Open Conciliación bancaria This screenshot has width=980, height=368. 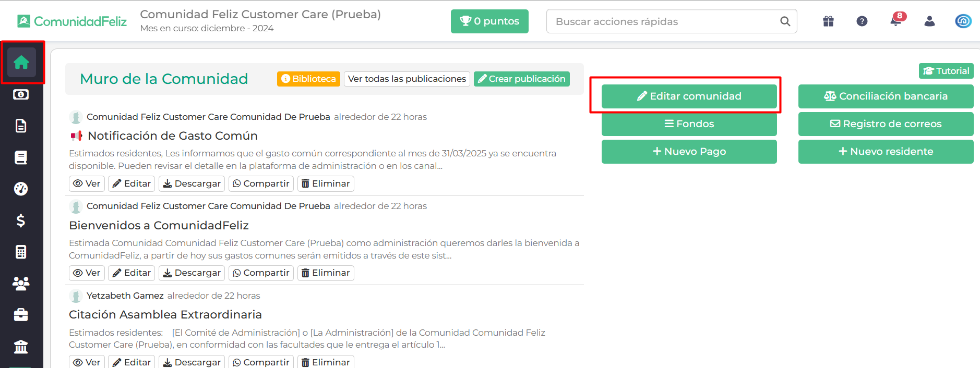pyautogui.click(x=886, y=96)
